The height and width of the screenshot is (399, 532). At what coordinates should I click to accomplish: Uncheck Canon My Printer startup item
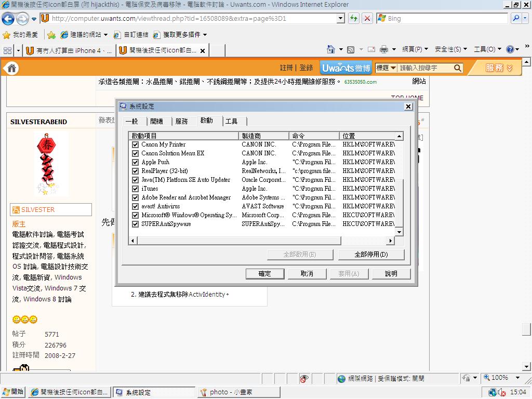pos(135,144)
